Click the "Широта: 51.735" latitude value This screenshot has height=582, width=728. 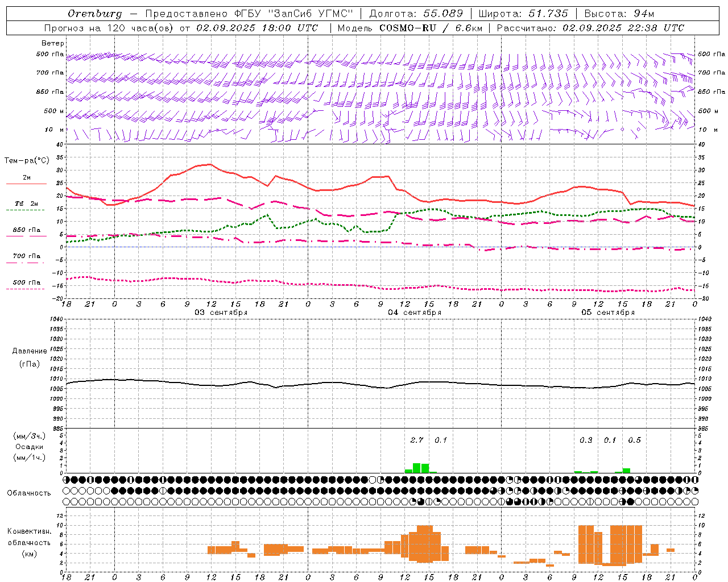click(x=523, y=14)
